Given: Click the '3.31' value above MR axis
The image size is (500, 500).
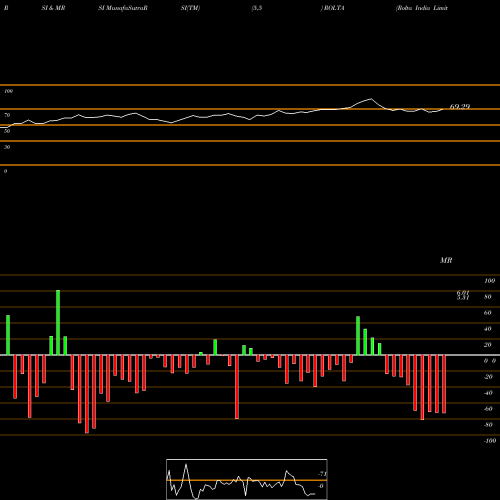Looking at the screenshot, I should tap(463, 298).
